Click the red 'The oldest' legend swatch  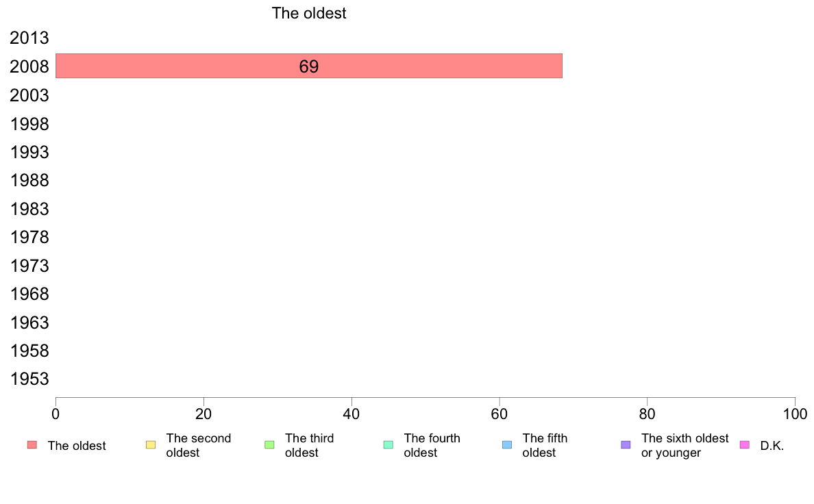[x=32, y=445]
